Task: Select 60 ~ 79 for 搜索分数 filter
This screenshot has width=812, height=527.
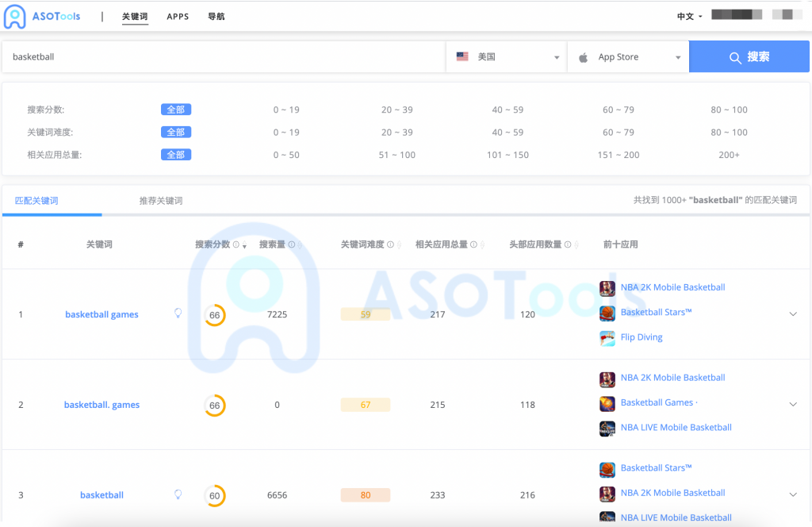Action: (x=619, y=110)
